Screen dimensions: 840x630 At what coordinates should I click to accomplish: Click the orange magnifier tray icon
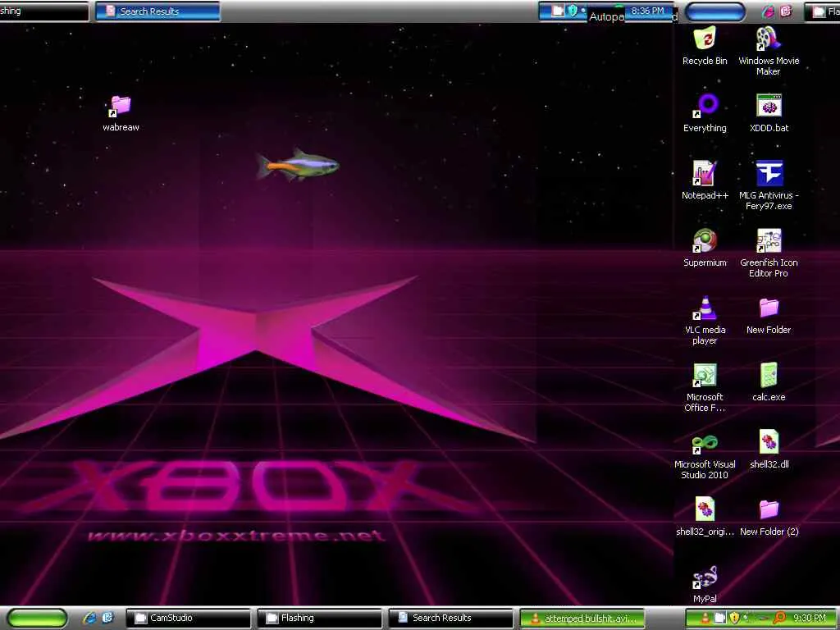click(x=779, y=619)
